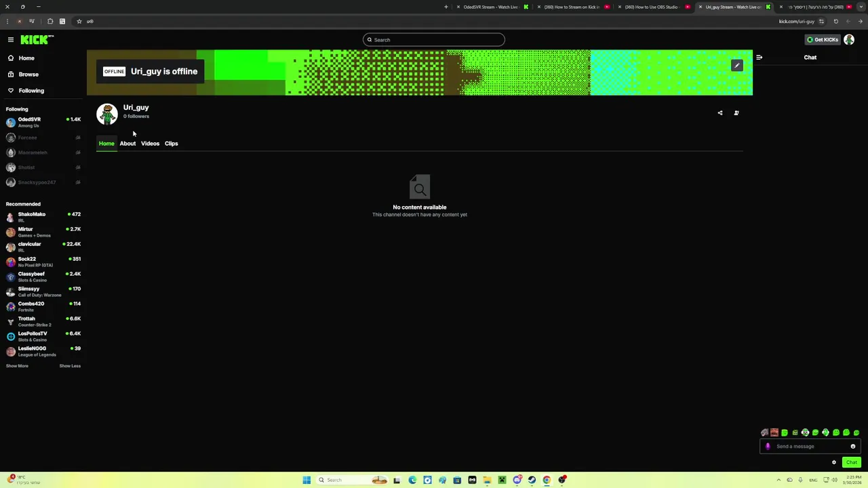Click the purple icon in the chat input
Screen dimensions: 868x488
coord(768,447)
